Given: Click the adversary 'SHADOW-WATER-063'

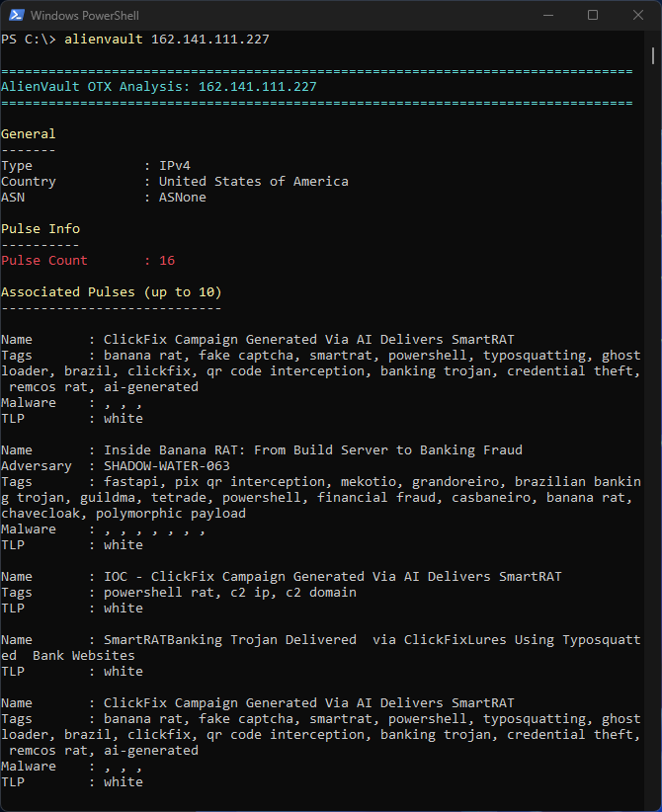Looking at the screenshot, I should [x=167, y=466].
